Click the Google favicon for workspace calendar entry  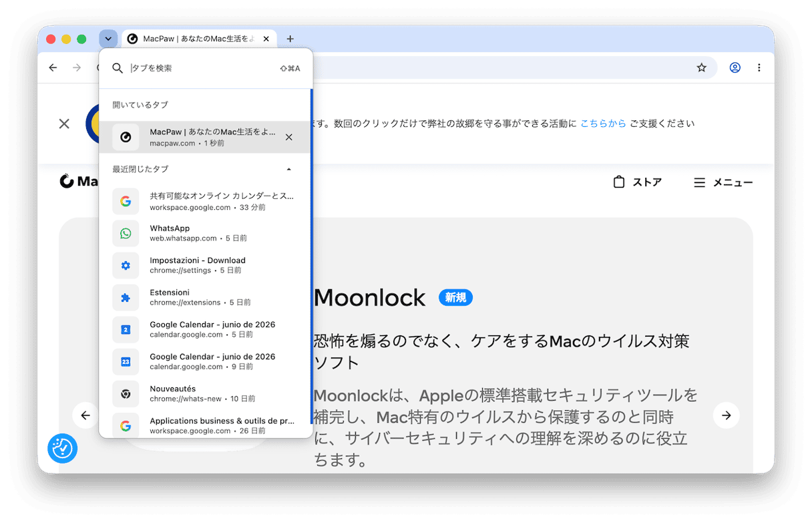point(126,201)
